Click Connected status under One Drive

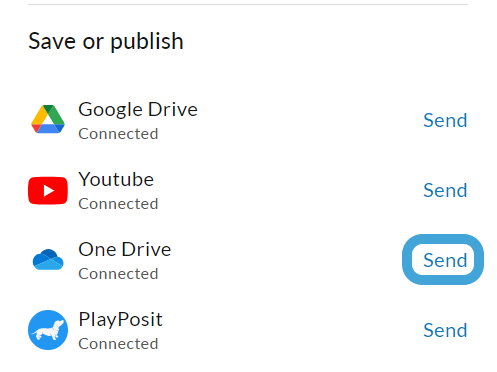pos(118,274)
